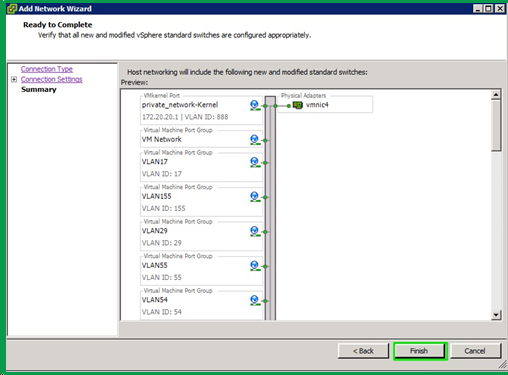Click the VLAN54 port group globe icon
This screenshot has height=375, width=508.
[x=255, y=300]
